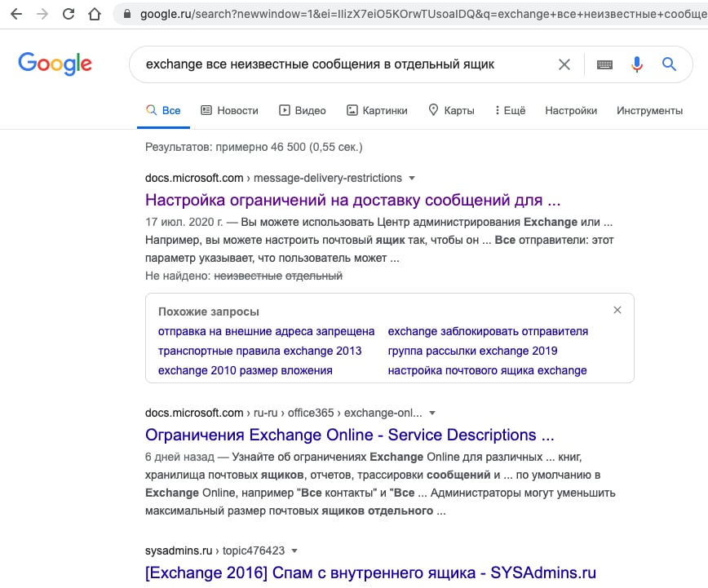Open result [Exchange 2016] Спам с внутреннего ящика
The height and width of the screenshot is (588, 708).
point(370,573)
